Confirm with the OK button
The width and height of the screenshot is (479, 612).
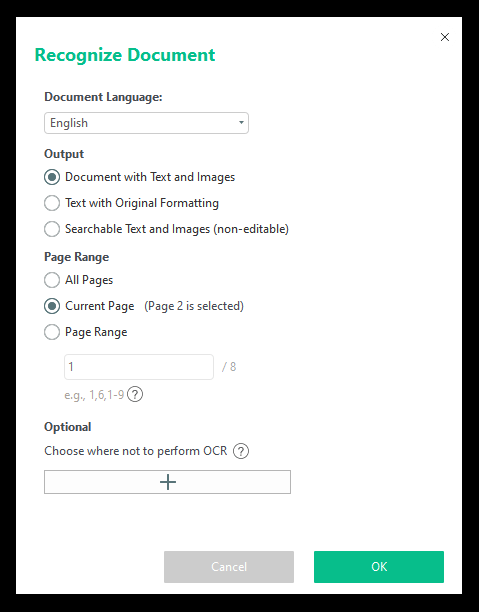coord(379,567)
